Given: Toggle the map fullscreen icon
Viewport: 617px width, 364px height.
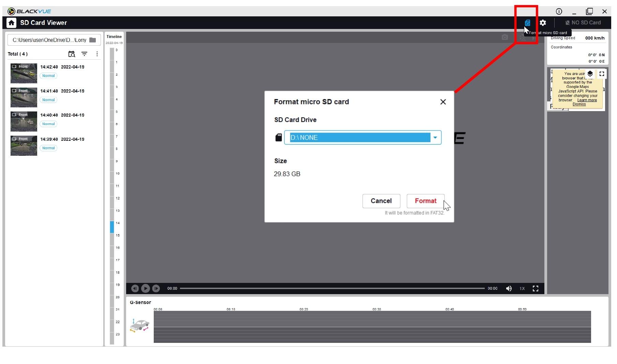Looking at the screenshot, I should click(602, 74).
